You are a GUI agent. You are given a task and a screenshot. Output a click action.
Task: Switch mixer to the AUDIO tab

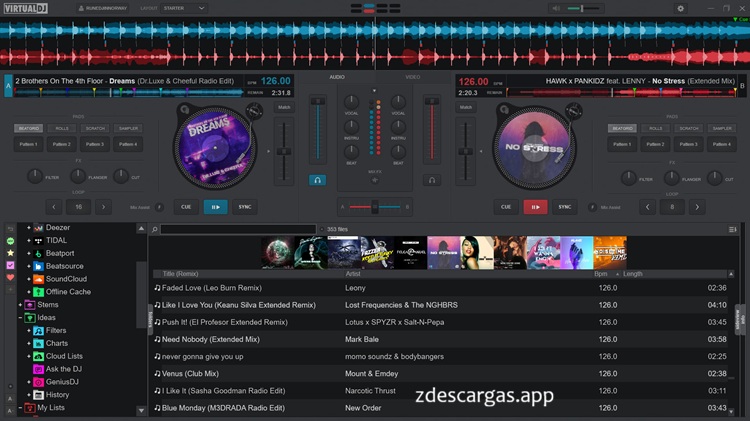(337, 77)
